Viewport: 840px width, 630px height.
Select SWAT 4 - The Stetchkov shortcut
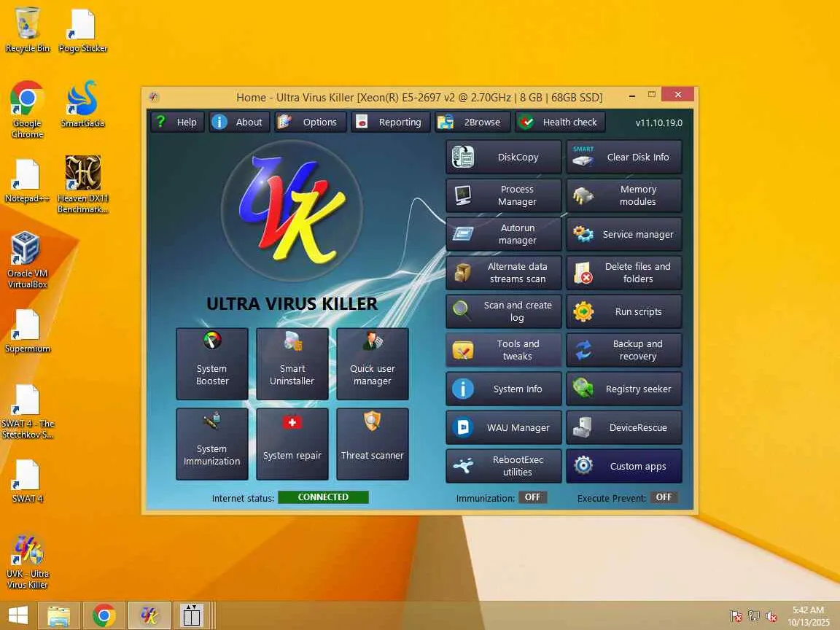tap(27, 411)
